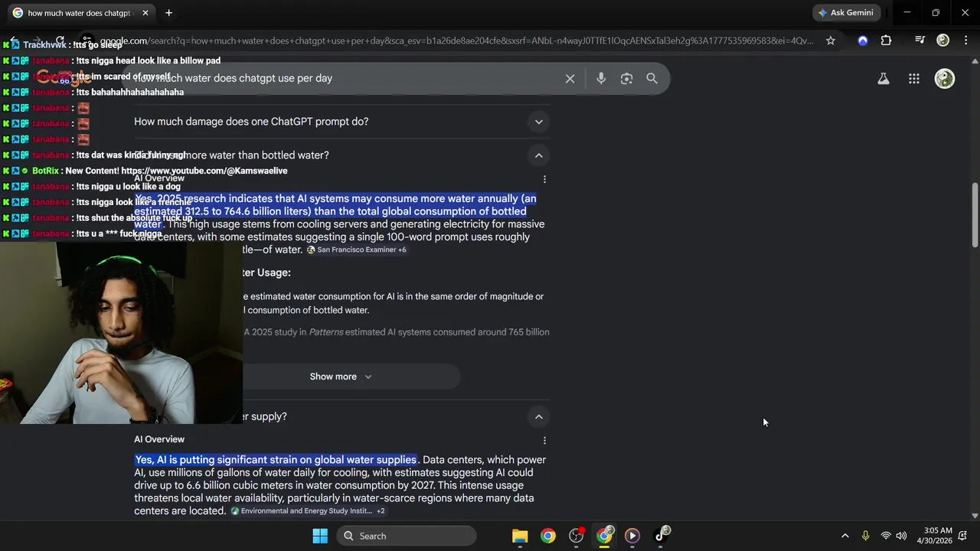980x551 pixels.
Task: Open Environmental and Energy Study Institute source
Action: pos(302,510)
